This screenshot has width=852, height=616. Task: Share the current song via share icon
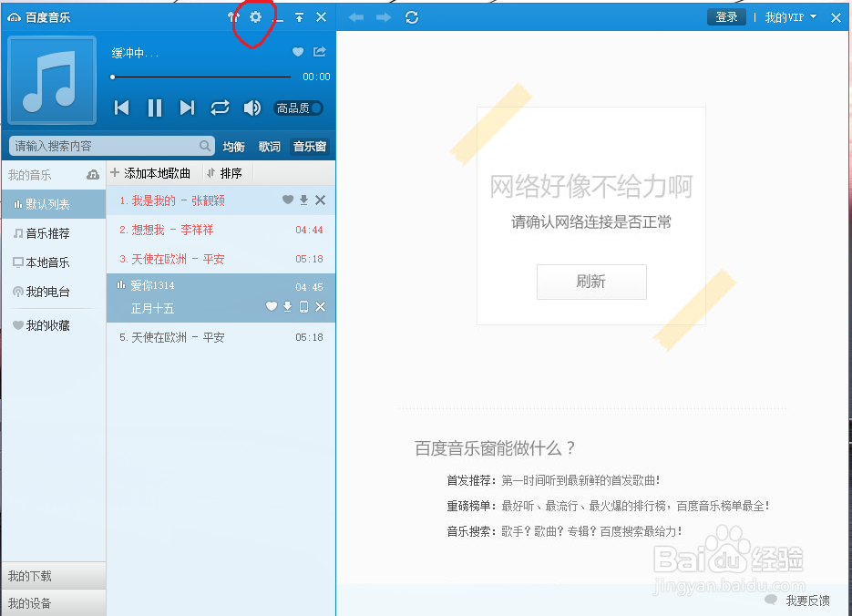(320, 52)
